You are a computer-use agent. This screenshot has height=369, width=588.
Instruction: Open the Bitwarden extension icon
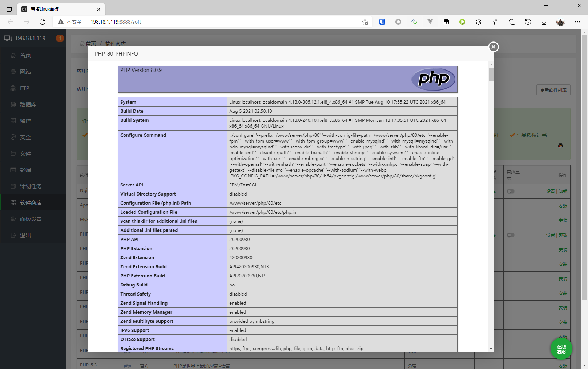382,22
